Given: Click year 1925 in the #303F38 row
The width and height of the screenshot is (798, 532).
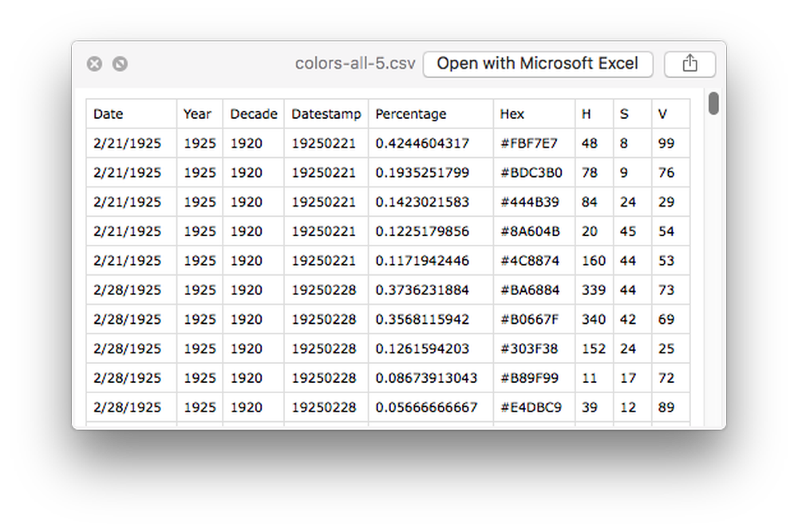Looking at the screenshot, I should pyautogui.click(x=199, y=349).
